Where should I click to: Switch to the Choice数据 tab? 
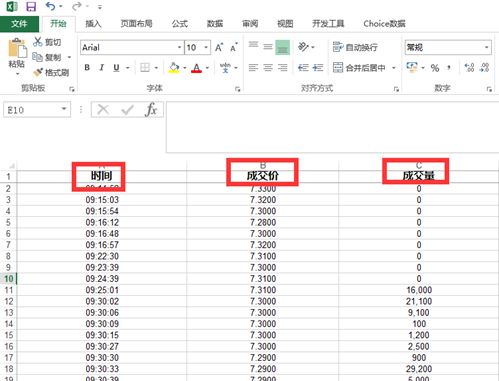point(384,24)
